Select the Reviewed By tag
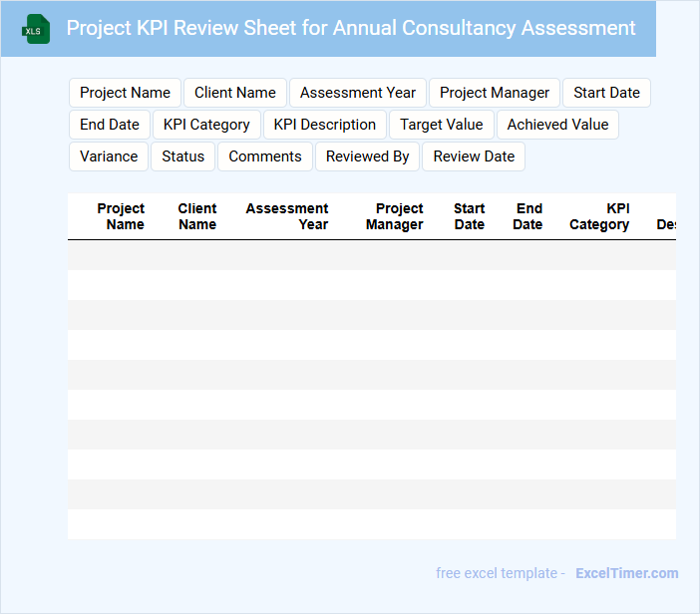The width and height of the screenshot is (700, 614). point(367,156)
